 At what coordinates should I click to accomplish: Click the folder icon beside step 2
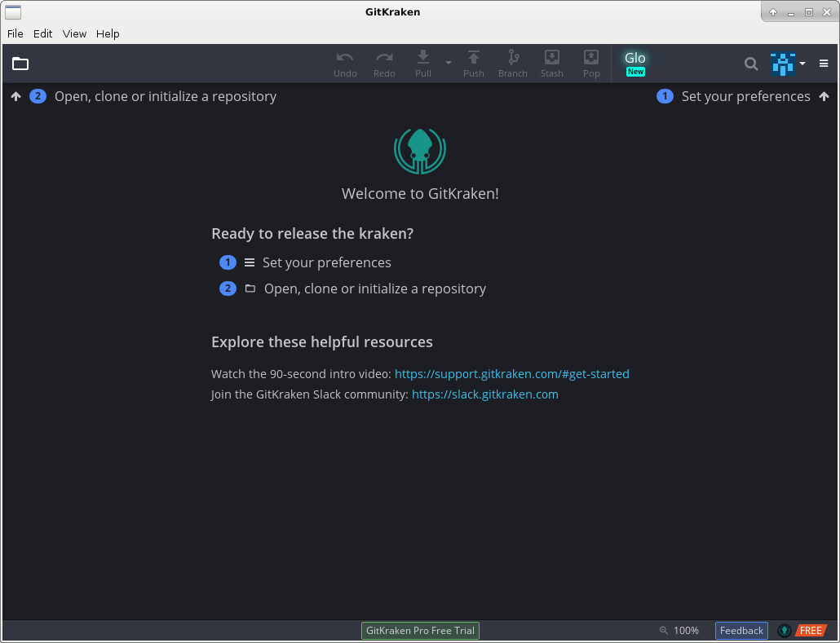[250, 288]
